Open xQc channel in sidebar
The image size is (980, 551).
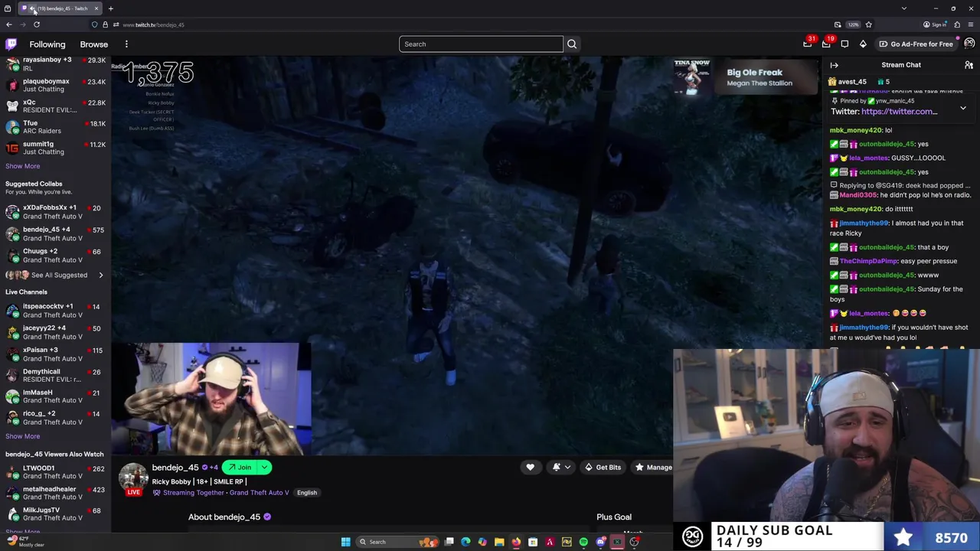click(55, 106)
